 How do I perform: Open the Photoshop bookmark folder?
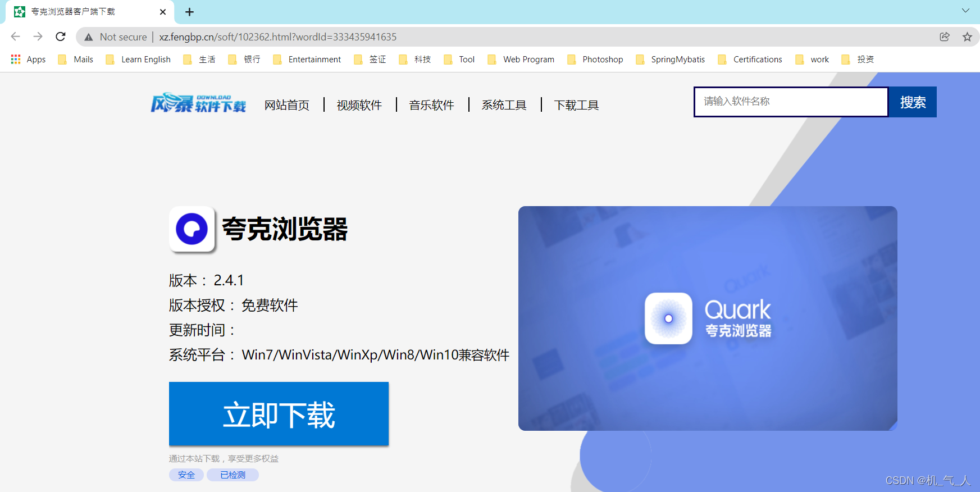595,60
